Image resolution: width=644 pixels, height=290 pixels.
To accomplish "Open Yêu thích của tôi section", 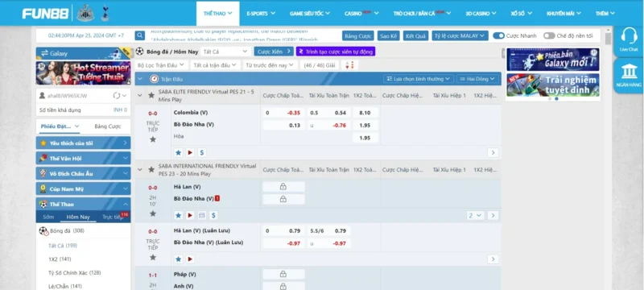I will pyautogui.click(x=84, y=143).
